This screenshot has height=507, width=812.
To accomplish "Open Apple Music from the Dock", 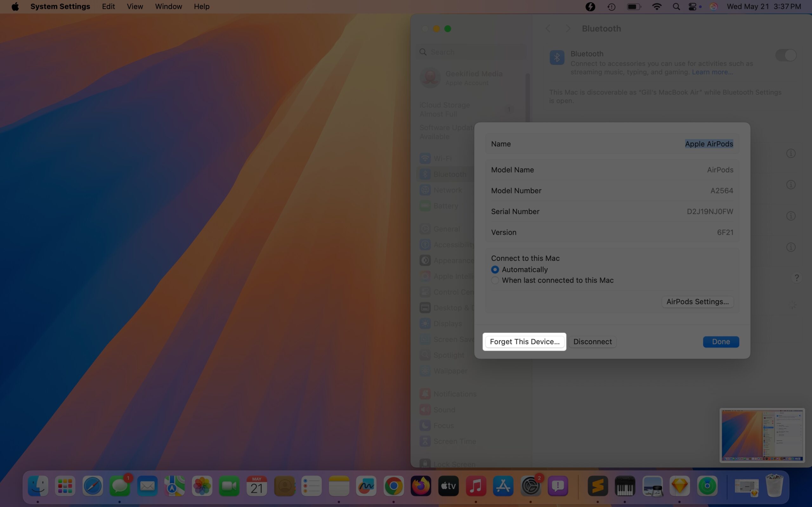I will (x=476, y=485).
